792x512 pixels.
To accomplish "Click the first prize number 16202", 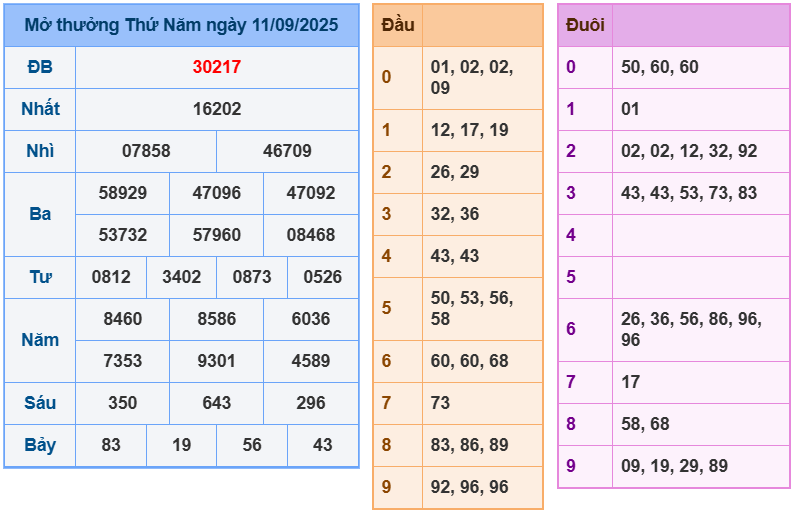I will pyautogui.click(x=217, y=109).
